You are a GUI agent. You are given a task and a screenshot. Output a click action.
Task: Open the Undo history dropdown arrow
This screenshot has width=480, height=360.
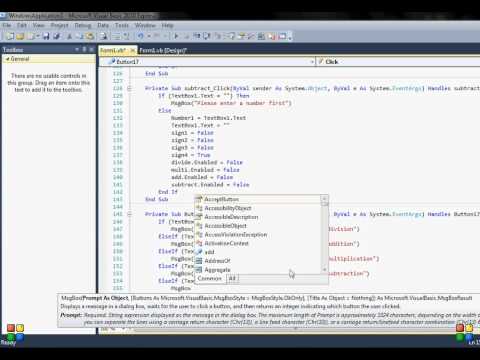[x=149, y=36]
